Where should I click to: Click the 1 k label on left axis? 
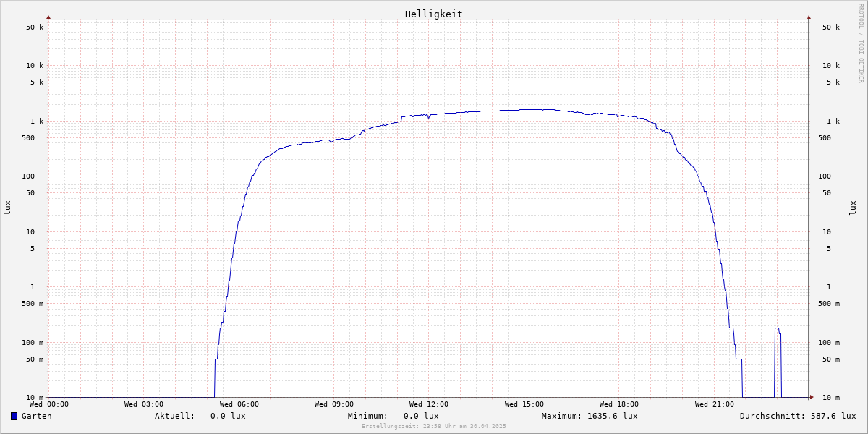tap(37, 121)
